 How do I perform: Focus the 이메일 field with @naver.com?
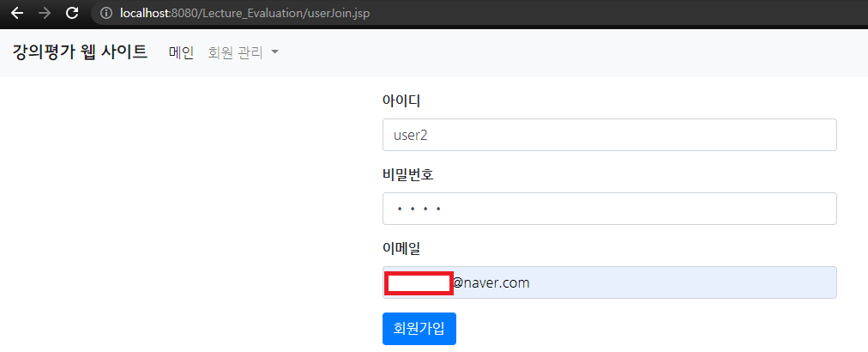point(610,282)
